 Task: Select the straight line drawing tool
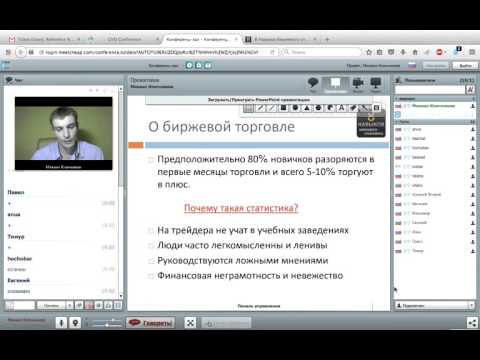[272, 108]
